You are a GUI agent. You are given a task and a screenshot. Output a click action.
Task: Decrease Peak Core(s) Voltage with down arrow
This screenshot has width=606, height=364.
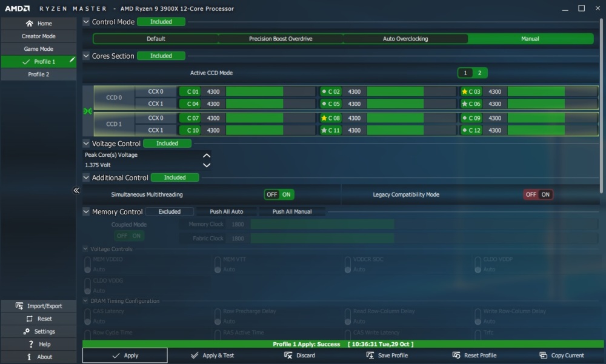click(x=207, y=165)
